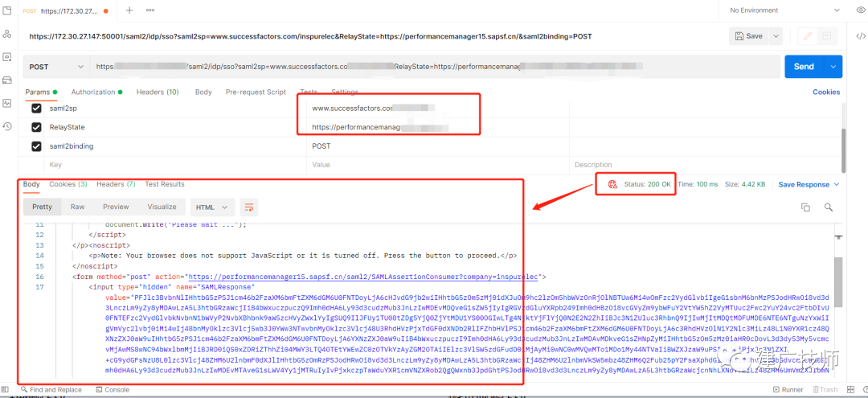
Task: Select Raw response view
Action: click(77, 207)
